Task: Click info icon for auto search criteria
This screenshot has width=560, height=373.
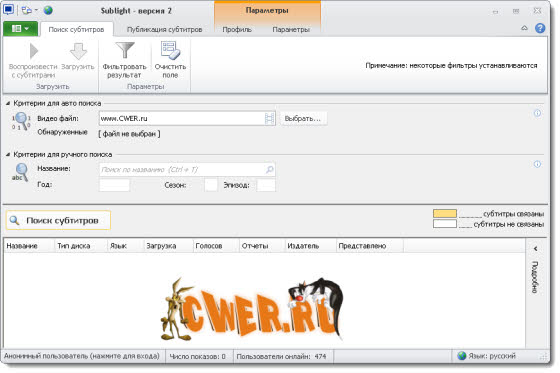Action: (537, 113)
